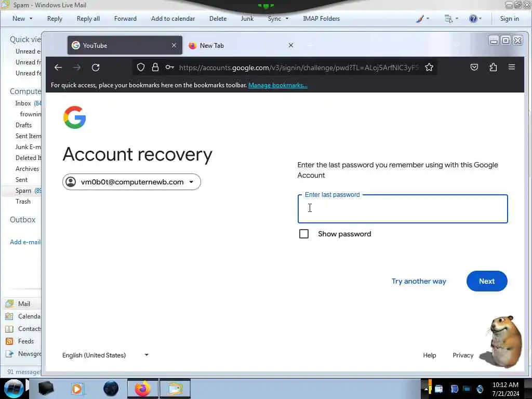Image resolution: width=532 pixels, height=399 pixels.
Task: Select the Spam folder in Live Mail
Action: tap(23, 191)
